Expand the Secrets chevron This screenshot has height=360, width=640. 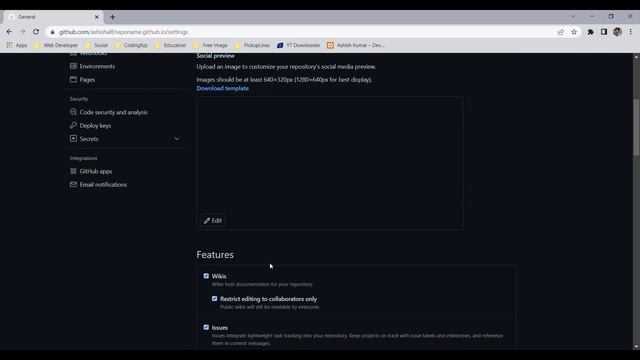pyautogui.click(x=177, y=139)
